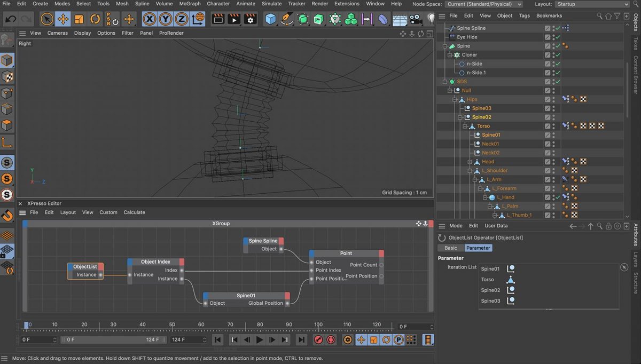The height and width of the screenshot is (364, 641).
Task: Toggle the green enable checkmark for SDS
Action: click(x=557, y=81)
